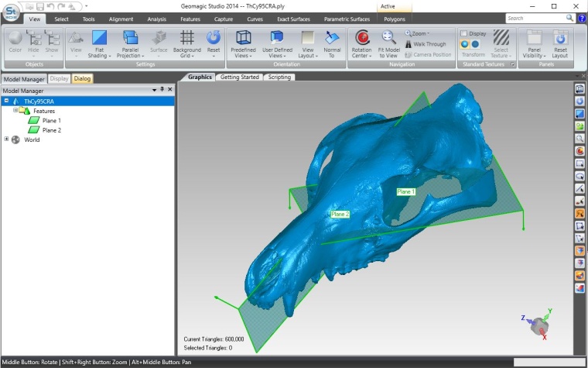
Task: Click the Walk Through navigation tool
Action: point(426,44)
